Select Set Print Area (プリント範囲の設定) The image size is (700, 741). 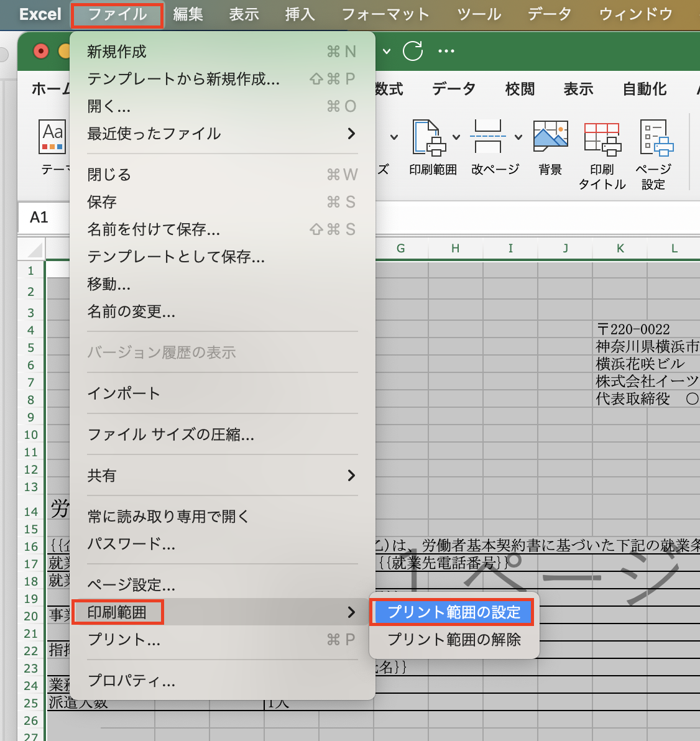pyautogui.click(x=453, y=612)
